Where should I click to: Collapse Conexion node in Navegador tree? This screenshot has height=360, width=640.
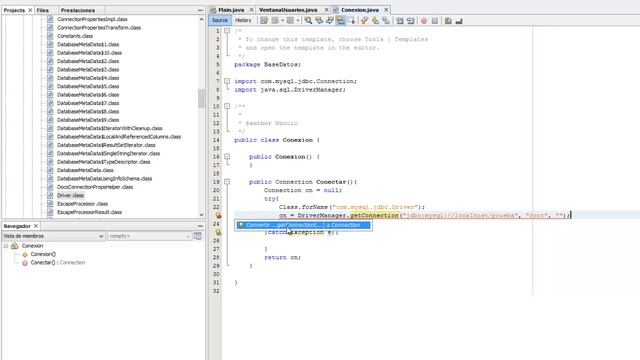click(6, 246)
